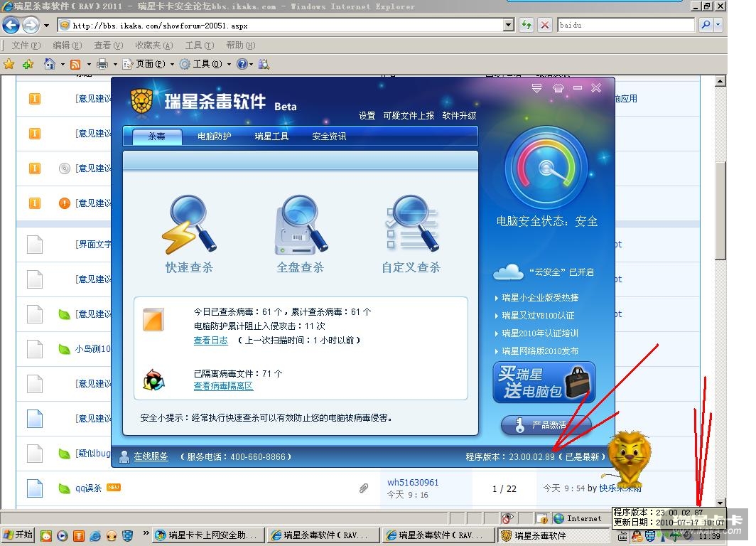Open the wh51630961 user link
The image size is (756, 546).
pos(413,482)
